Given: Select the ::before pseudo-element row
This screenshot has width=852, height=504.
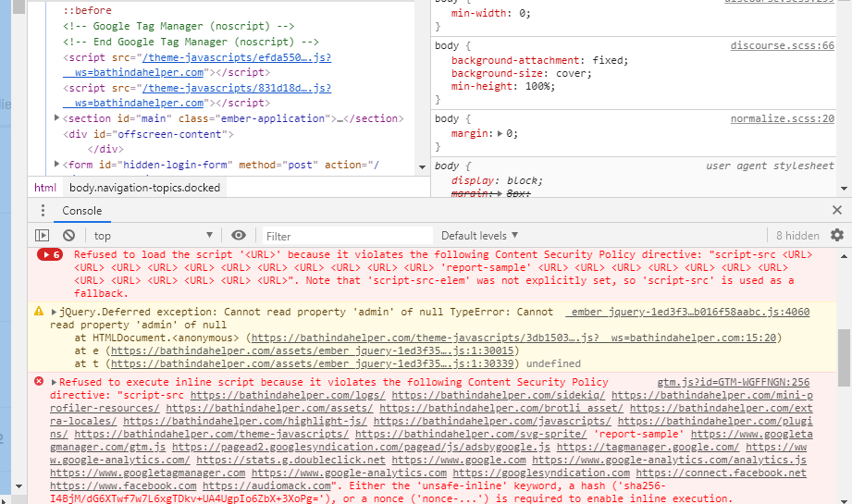Looking at the screenshot, I should pyautogui.click(x=87, y=10).
